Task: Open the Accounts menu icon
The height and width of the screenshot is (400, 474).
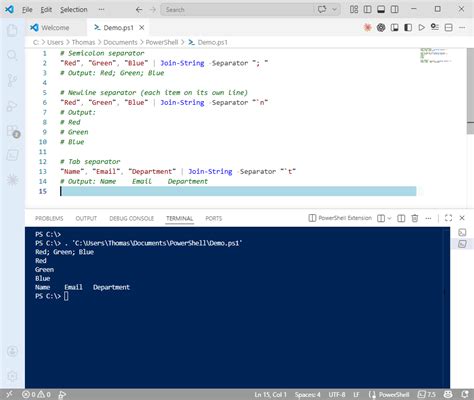Action: click(x=12, y=351)
